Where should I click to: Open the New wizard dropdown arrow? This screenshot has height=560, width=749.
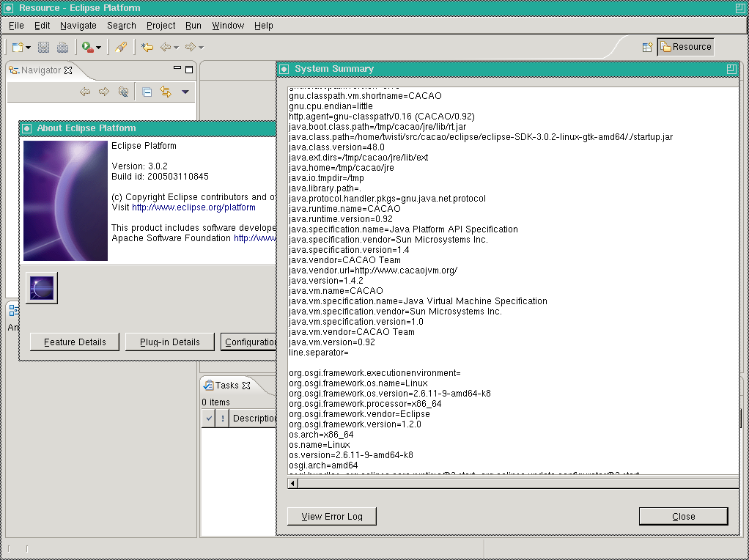point(28,48)
